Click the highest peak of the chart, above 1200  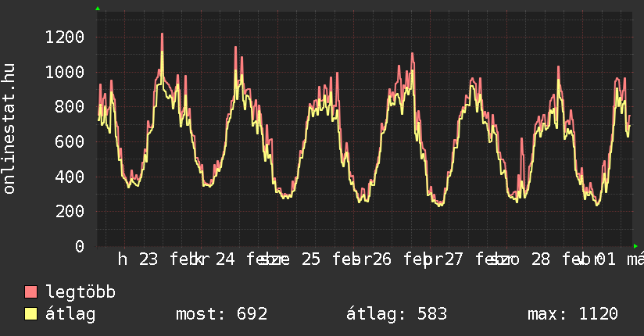click(x=162, y=34)
